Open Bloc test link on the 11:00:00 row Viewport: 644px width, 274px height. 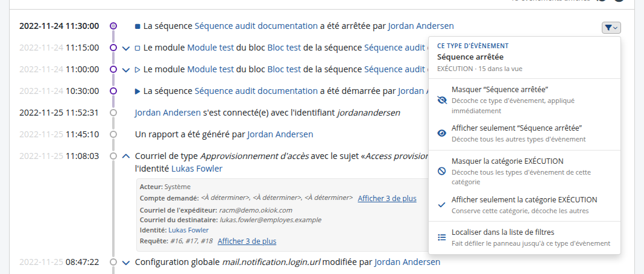click(284, 69)
